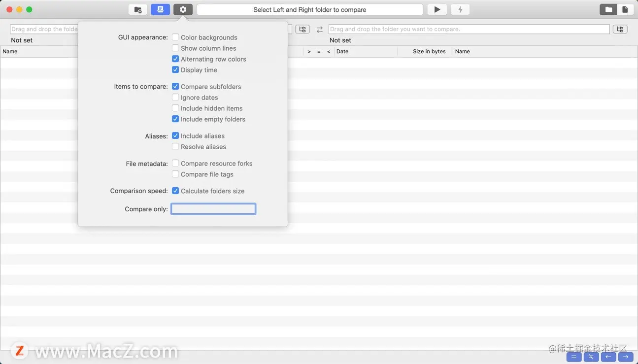Uncheck Compare subfolders
The height and width of the screenshot is (364, 638).
click(175, 87)
